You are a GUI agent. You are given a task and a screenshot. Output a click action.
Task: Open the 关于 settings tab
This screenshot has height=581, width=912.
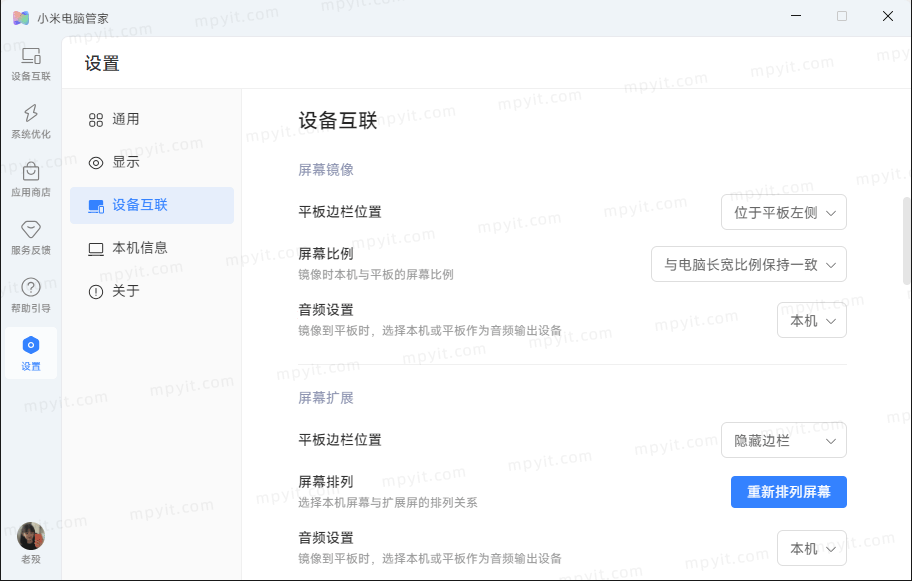152,291
